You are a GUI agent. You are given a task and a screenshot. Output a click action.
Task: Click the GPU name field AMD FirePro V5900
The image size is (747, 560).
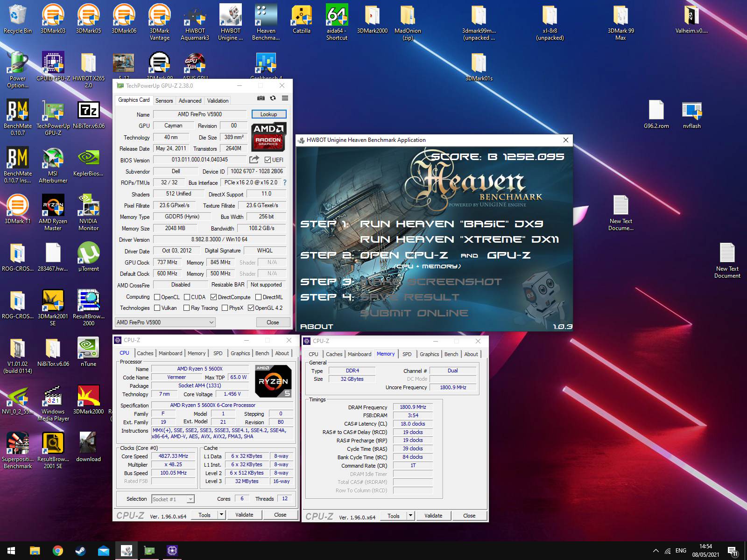200,114
